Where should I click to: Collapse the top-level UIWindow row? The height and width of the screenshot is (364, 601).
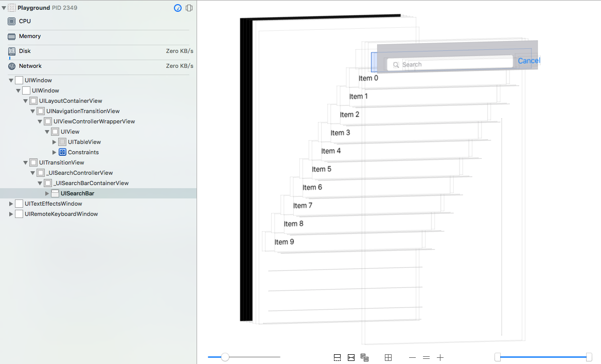click(11, 81)
